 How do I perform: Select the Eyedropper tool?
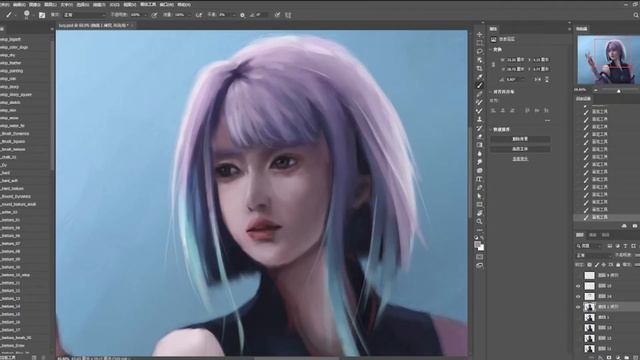click(480, 77)
